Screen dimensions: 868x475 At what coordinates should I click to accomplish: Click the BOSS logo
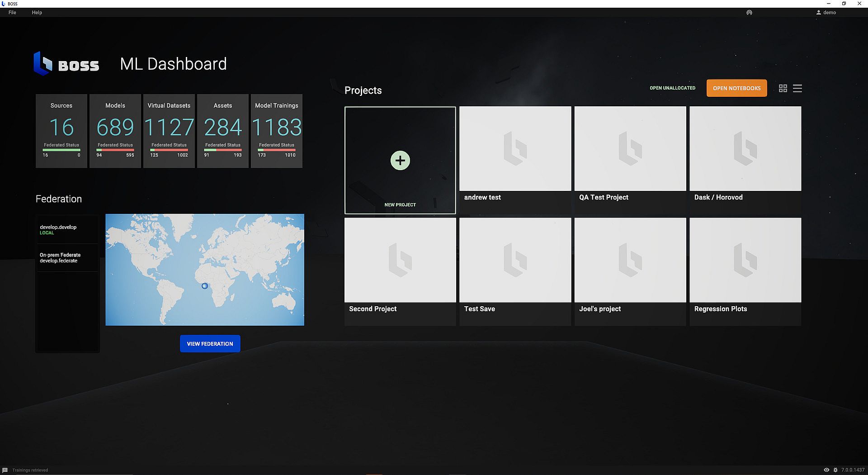(66, 64)
